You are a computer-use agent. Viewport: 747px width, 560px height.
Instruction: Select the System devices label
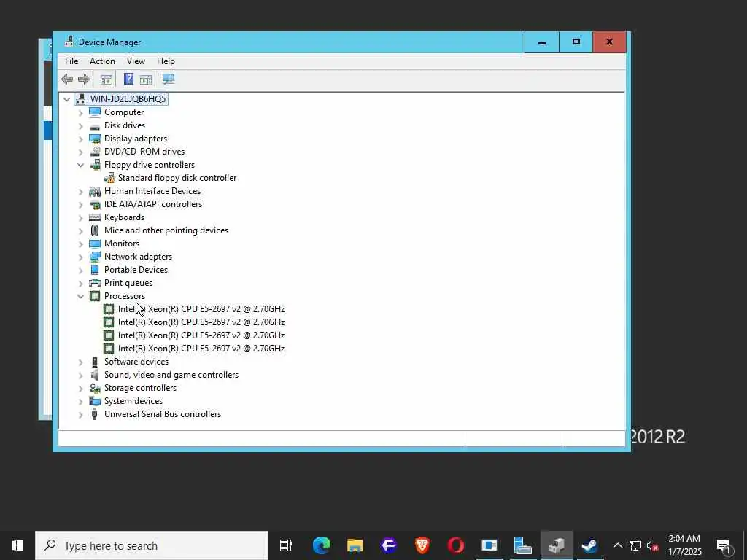pyautogui.click(x=133, y=401)
